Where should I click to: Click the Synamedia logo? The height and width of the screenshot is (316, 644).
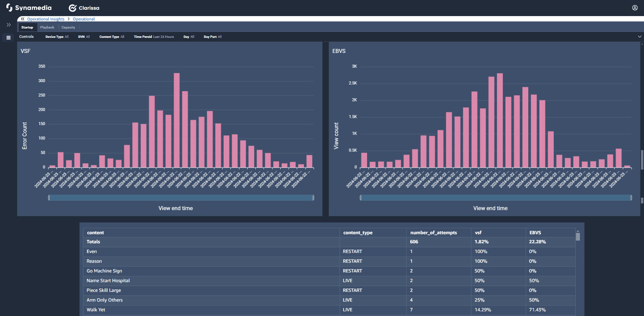tap(29, 8)
